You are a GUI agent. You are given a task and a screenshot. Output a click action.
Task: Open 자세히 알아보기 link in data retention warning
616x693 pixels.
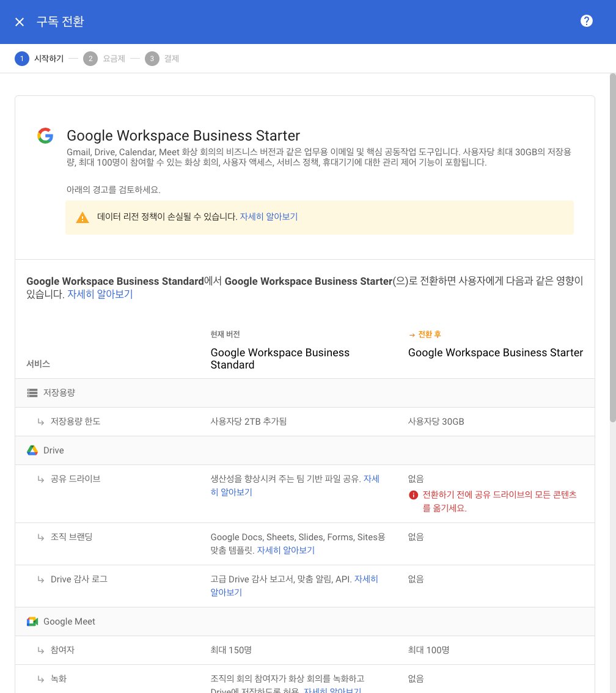point(269,216)
